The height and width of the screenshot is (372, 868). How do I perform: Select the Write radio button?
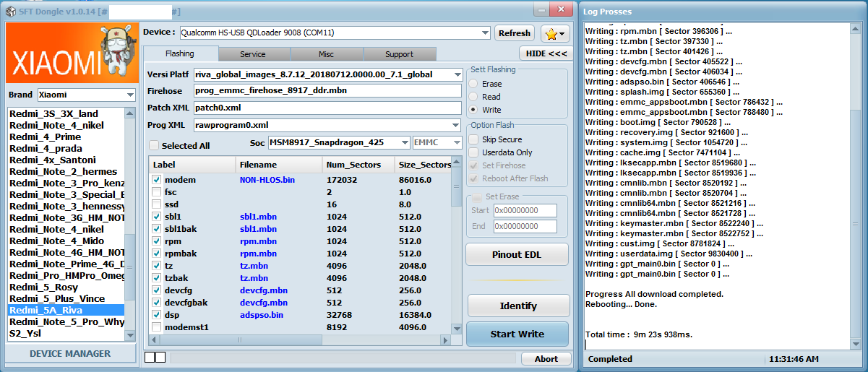pos(474,110)
